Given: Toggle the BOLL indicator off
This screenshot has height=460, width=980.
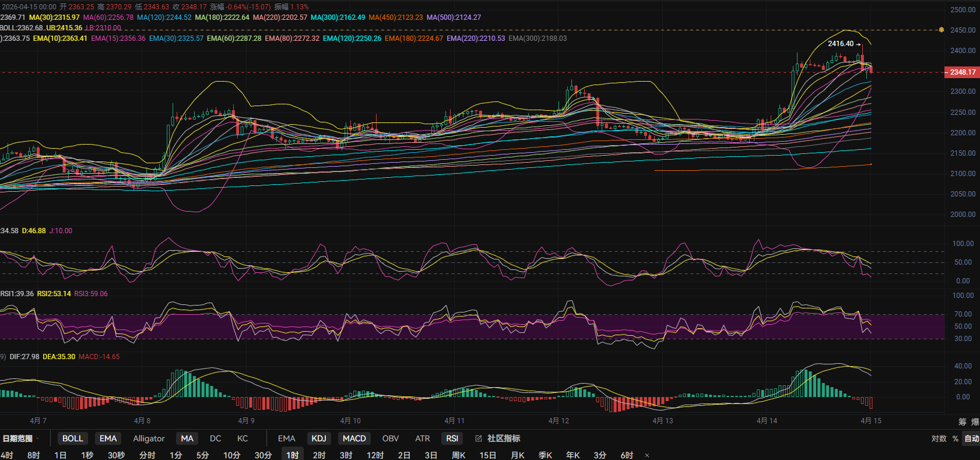Looking at the screenshot, I should click(x=73, y=438).
